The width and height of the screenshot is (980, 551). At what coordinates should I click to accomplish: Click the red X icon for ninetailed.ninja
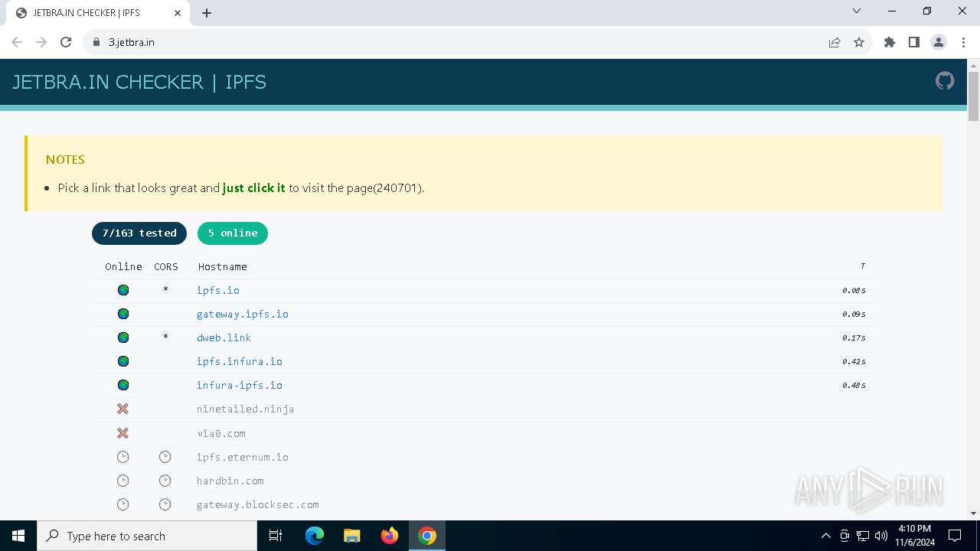122,409
